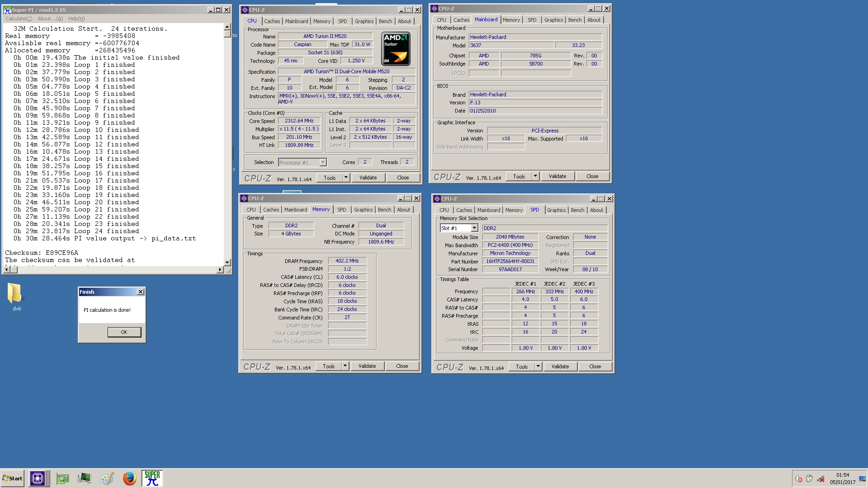Select SPD tab in Memory window
The height and width of the screenshot is (488, 868).
[x=342, y=210]
